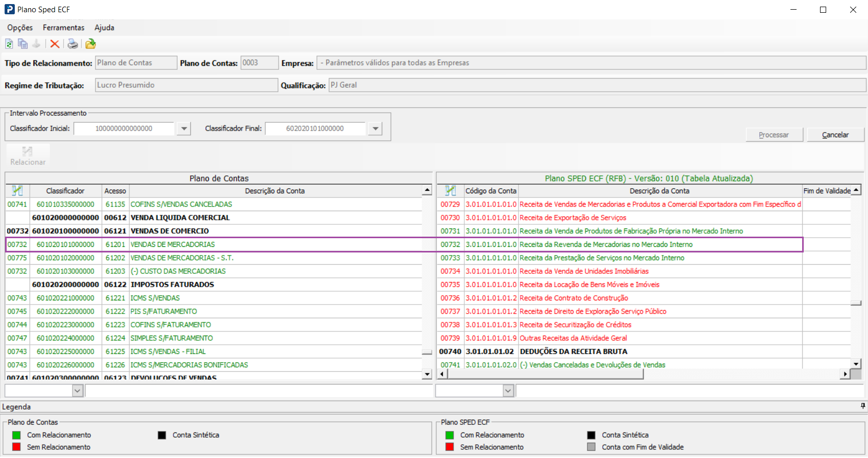Click relationship icon in Plano SPED ECF header

click(450, 191)
